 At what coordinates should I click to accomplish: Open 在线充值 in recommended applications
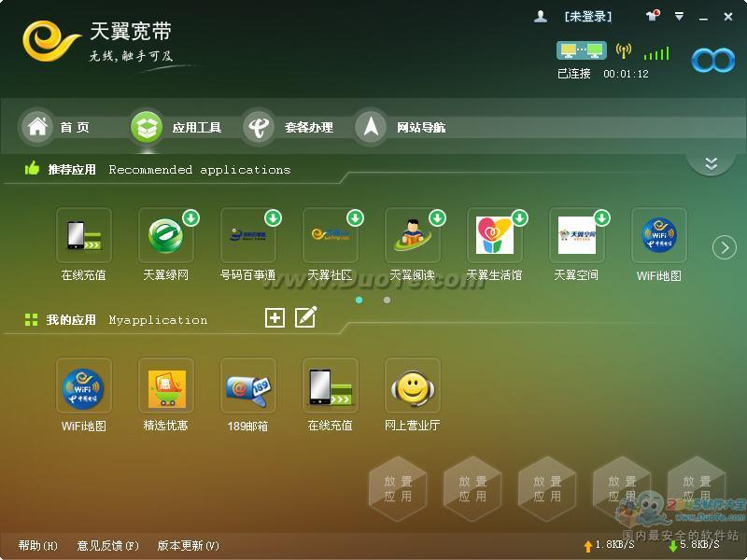(x=84, y=235)
